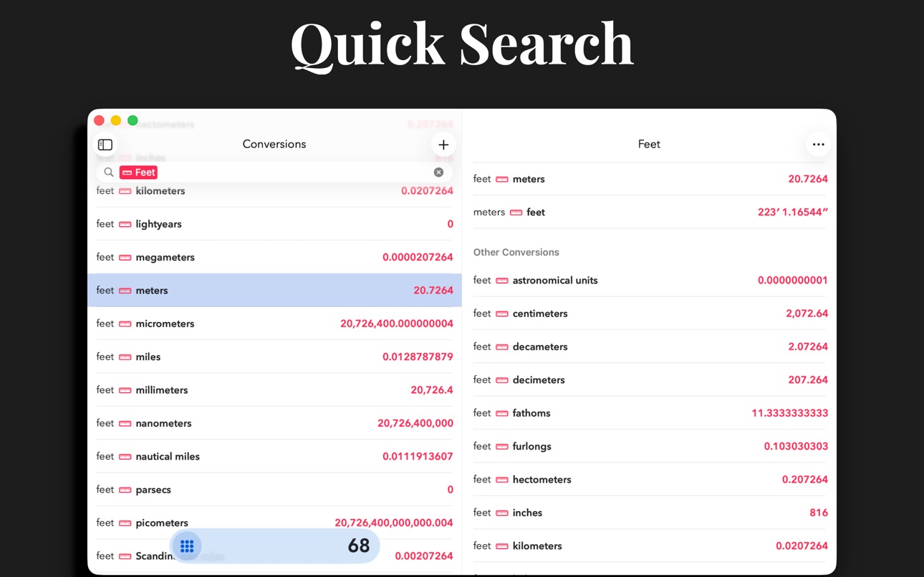
Task: Open feet to kilometers in Feet panel
Action: pos(650,546)
